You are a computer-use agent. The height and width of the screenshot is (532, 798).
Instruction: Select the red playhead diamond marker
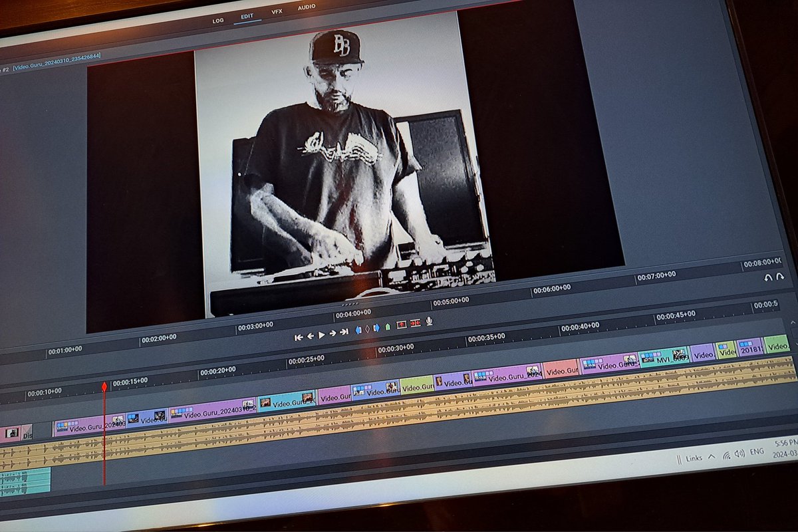(104, 386)
